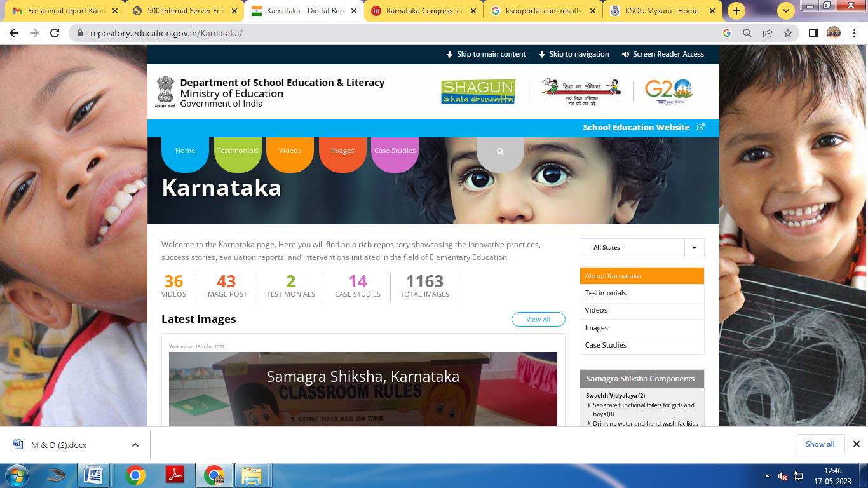Click the search magnifier icon in banner

click(x=500, y=151)
